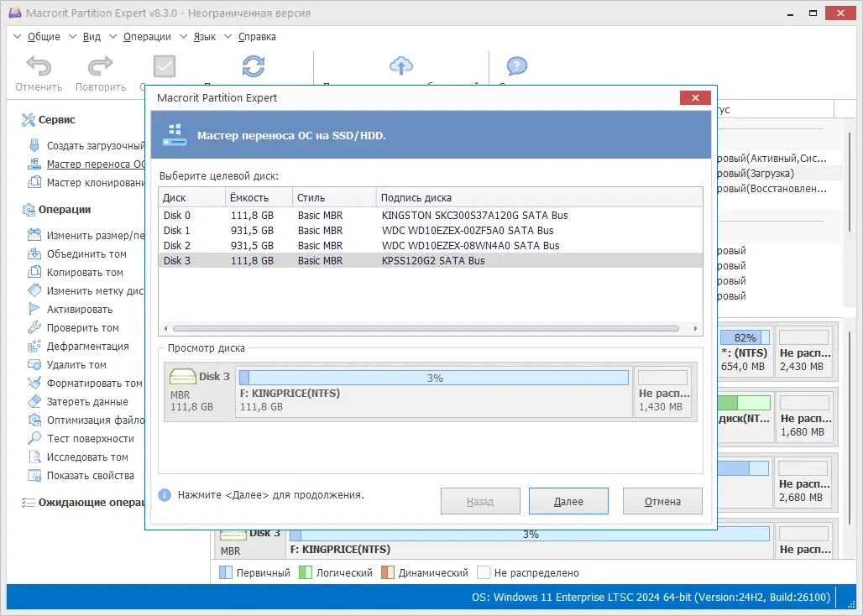Open the Справка menu

click(257, 37)
